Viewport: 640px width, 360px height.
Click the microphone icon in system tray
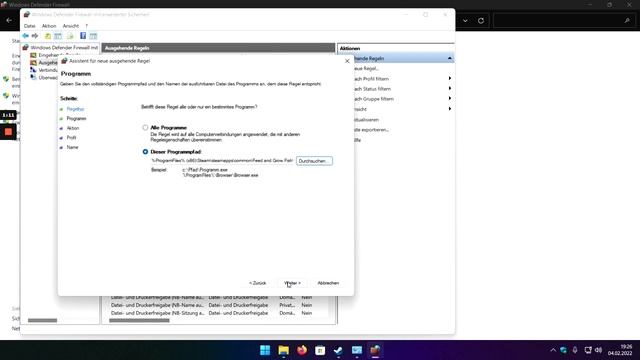575,350
